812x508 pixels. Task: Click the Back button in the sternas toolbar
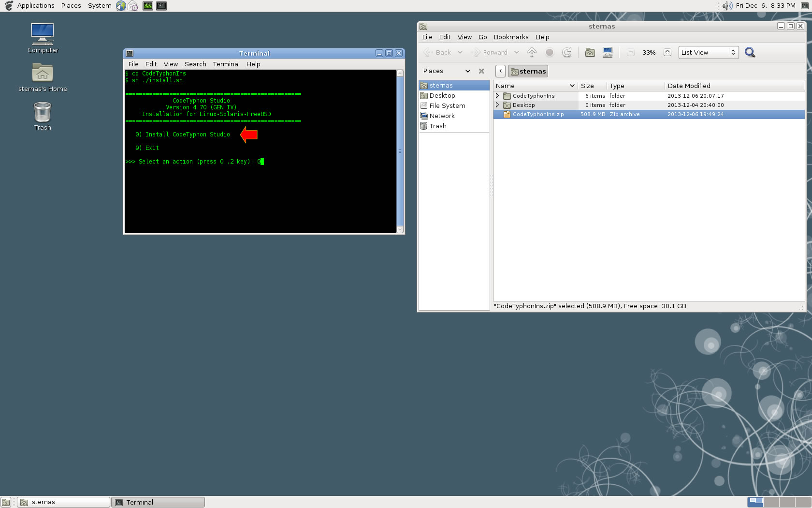(x=437, y=52)
